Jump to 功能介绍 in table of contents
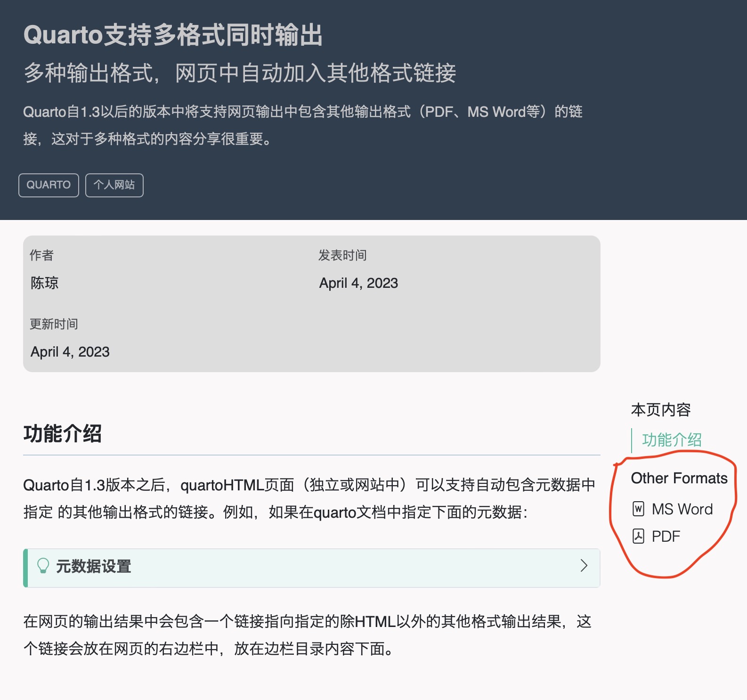This screenshot has width=747, height=700. tap(672, 440)
